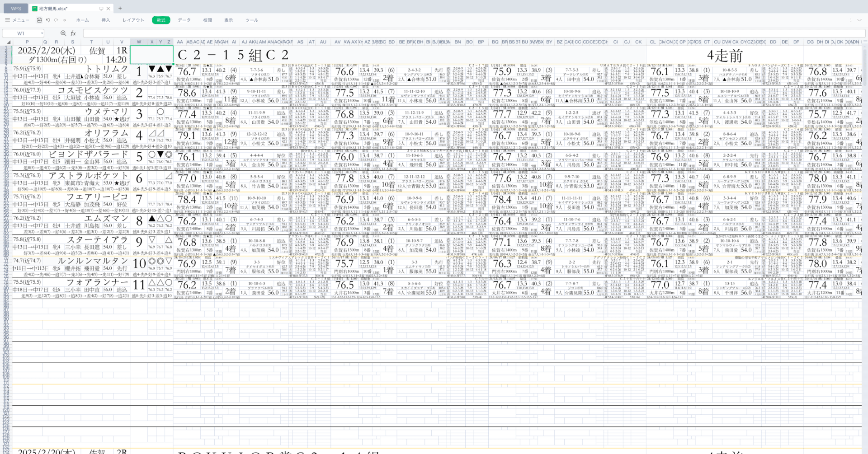Open the Name Box dropdown arrow
This screenshot has height=454, width=868.
click(x=42, y=33)
